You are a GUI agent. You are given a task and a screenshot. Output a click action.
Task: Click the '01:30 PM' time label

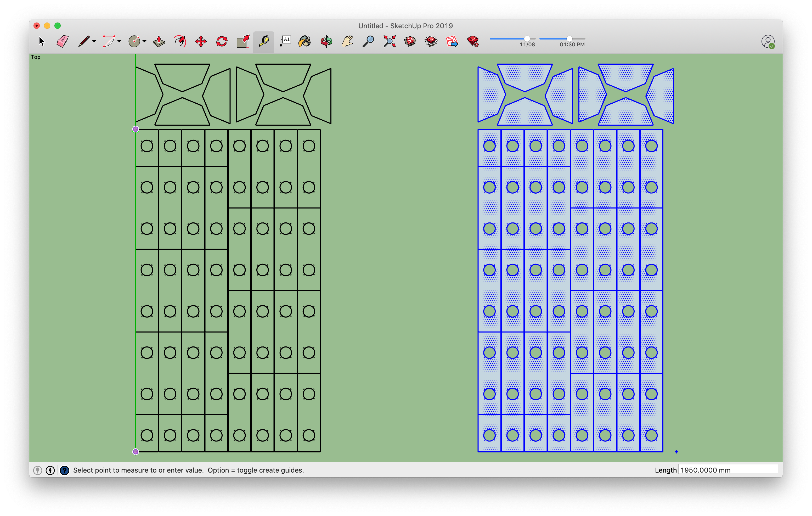tap(572, 44)
